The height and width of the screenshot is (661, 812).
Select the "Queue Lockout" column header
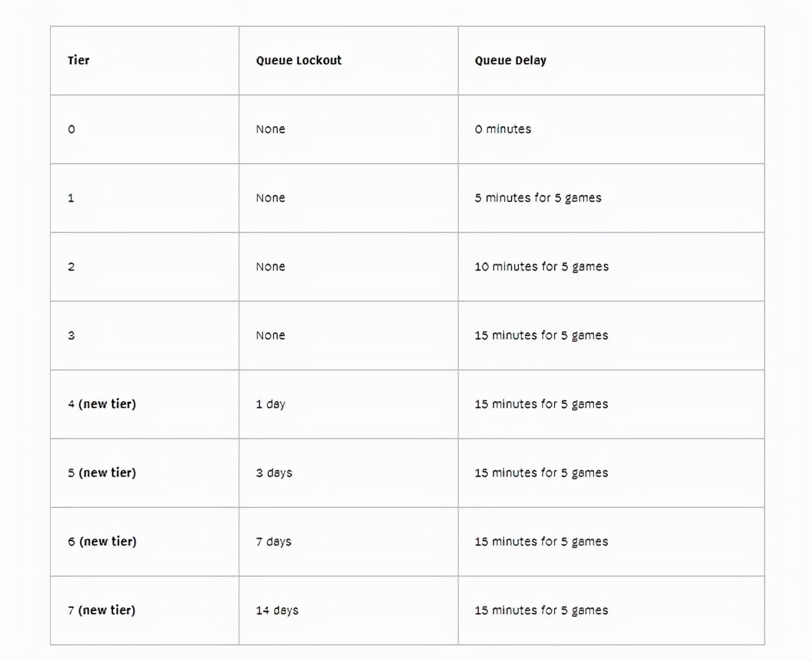click(x=299, y=61)
